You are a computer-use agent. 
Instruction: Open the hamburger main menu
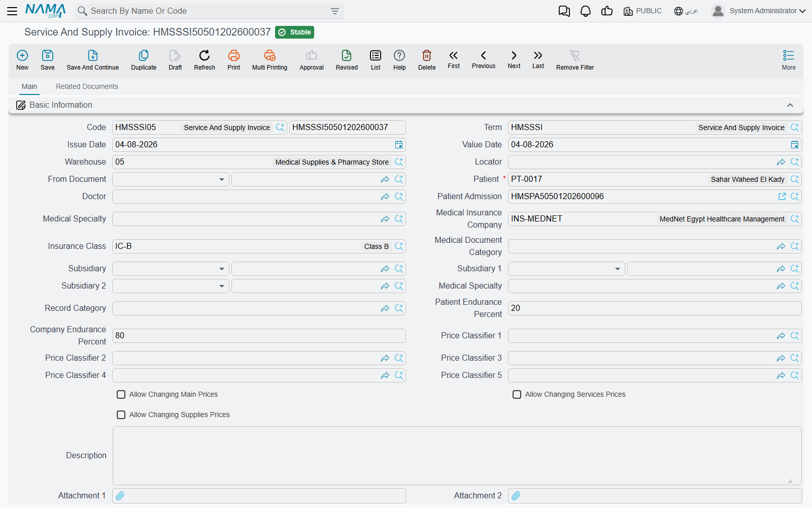[12, 11]
